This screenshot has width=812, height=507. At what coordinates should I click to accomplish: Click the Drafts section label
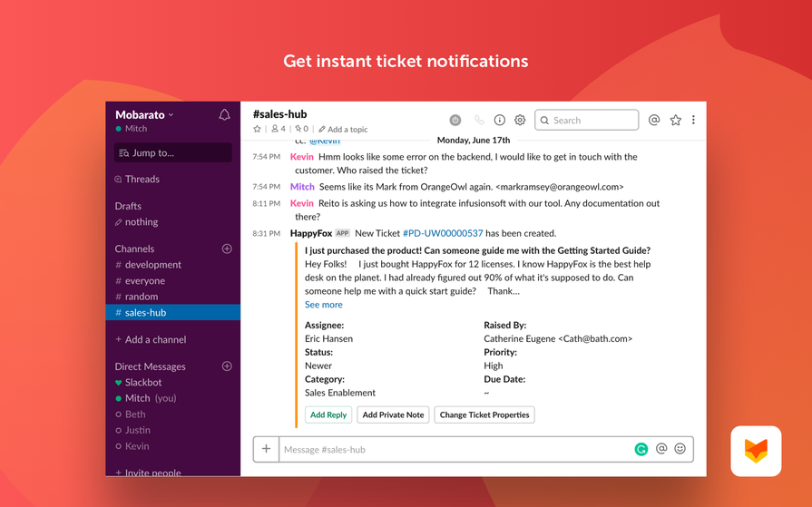[x=128, y=206]
